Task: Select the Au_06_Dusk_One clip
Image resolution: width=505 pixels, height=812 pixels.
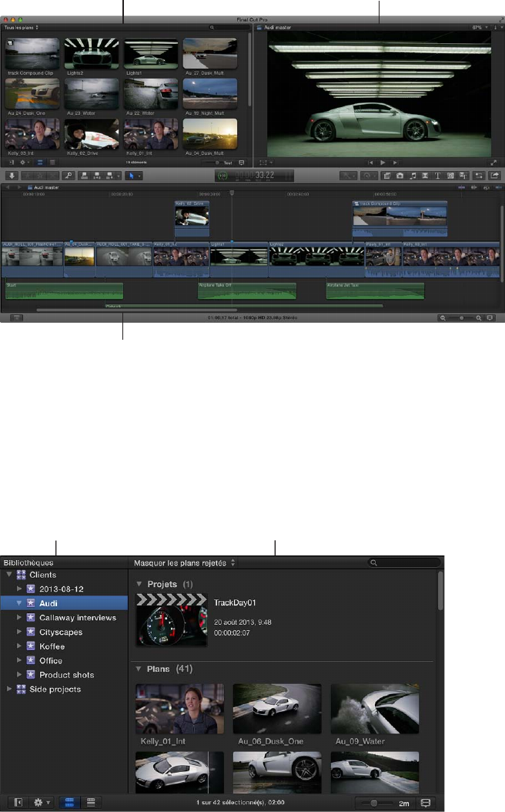Action: pyautogui.click(x=277, y=709)
